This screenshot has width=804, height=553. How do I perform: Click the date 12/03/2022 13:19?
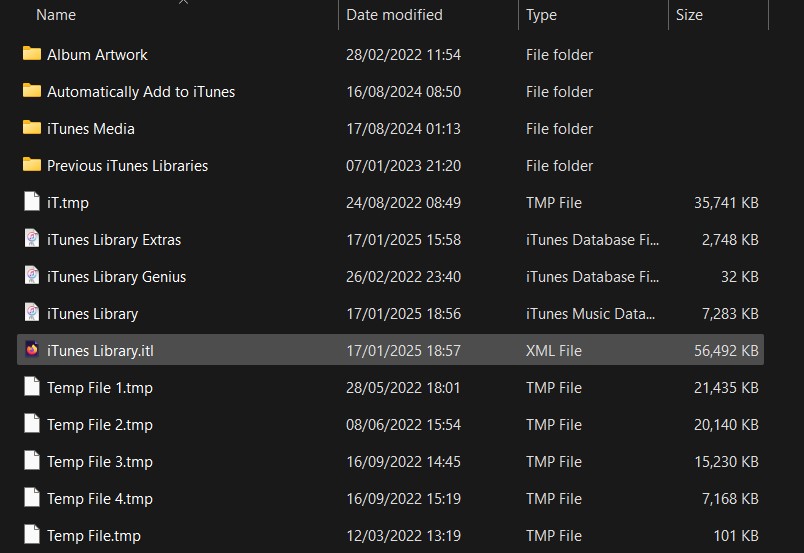tap(404, 536)
